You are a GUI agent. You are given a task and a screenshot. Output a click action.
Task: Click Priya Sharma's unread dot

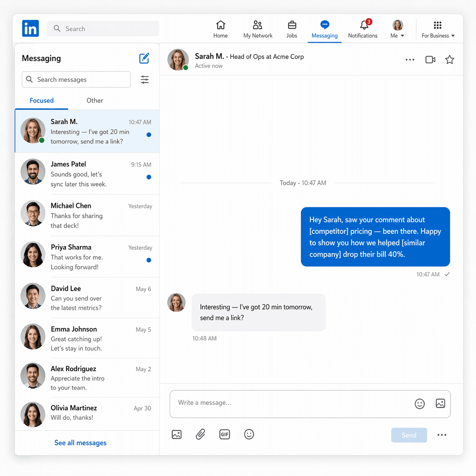click(149, 260)
